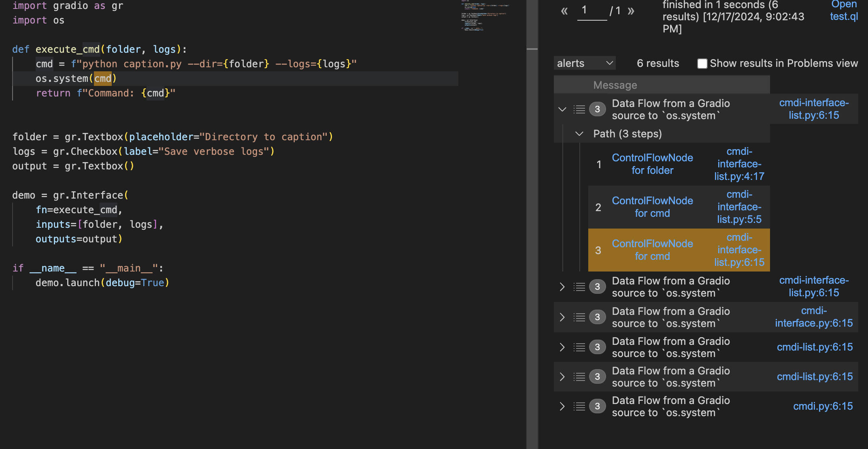Expand the cmdi.py Data Flow alert

[x=562, y=406]
